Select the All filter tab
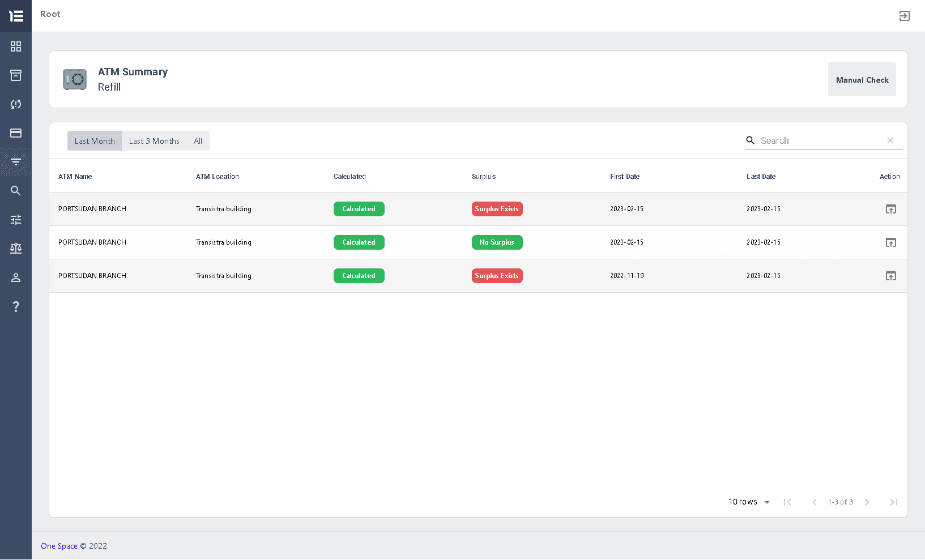Image resolution: width=925 pixels, height=560 pixels. 198,140
